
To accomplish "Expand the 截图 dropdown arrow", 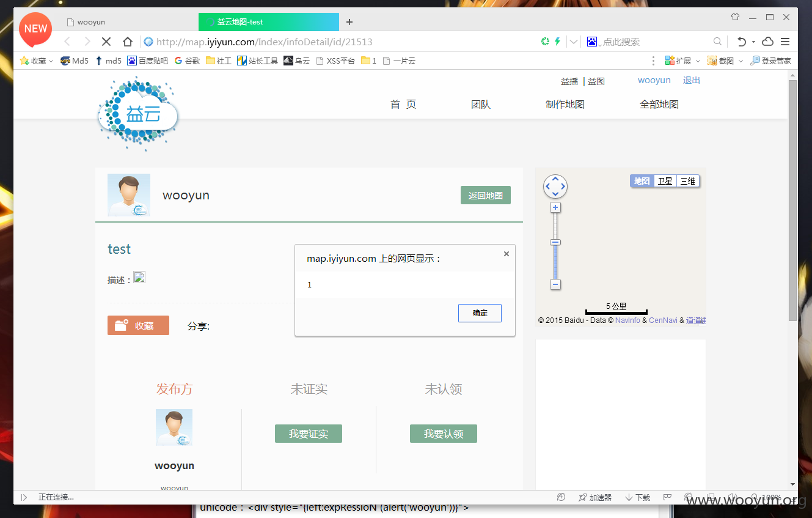I will pos(741,61).
